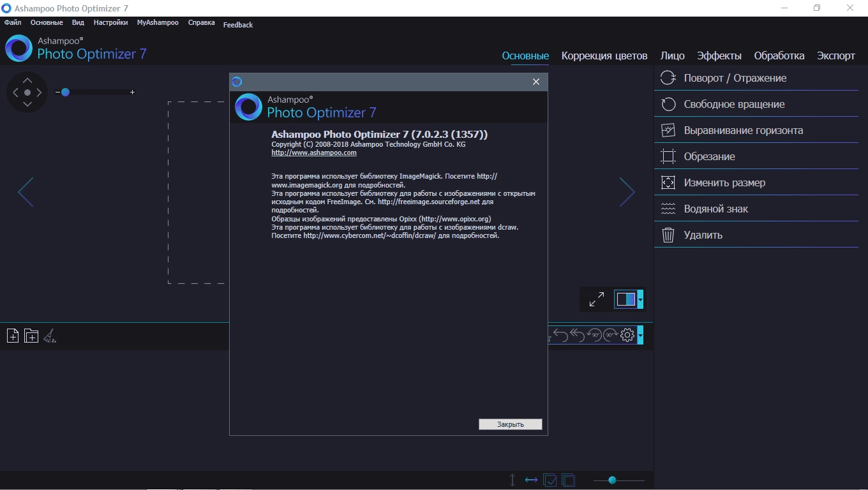Select Выравнивание горизонта option label
Screen dimensions: 868x490
(x=744, y=130)
